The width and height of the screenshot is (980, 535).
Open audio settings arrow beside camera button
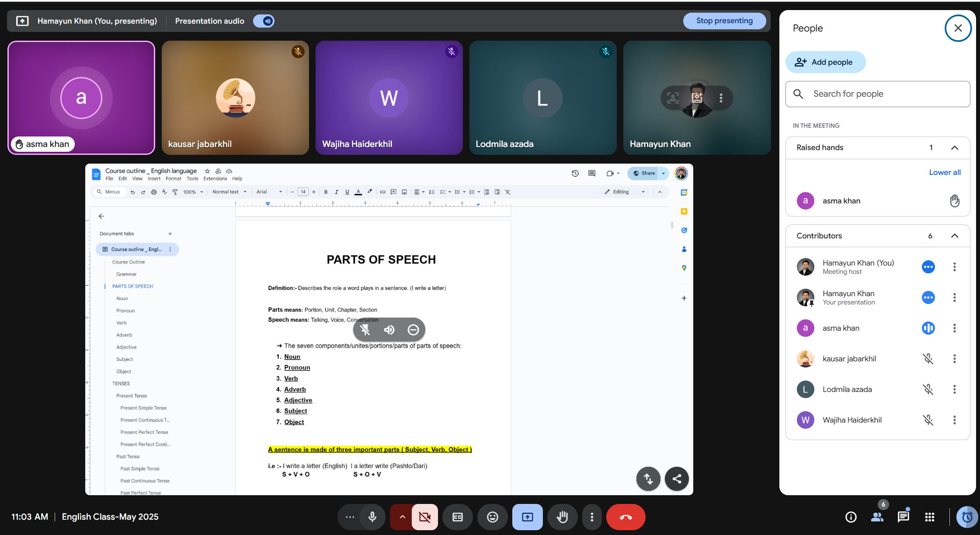(402, 517)
